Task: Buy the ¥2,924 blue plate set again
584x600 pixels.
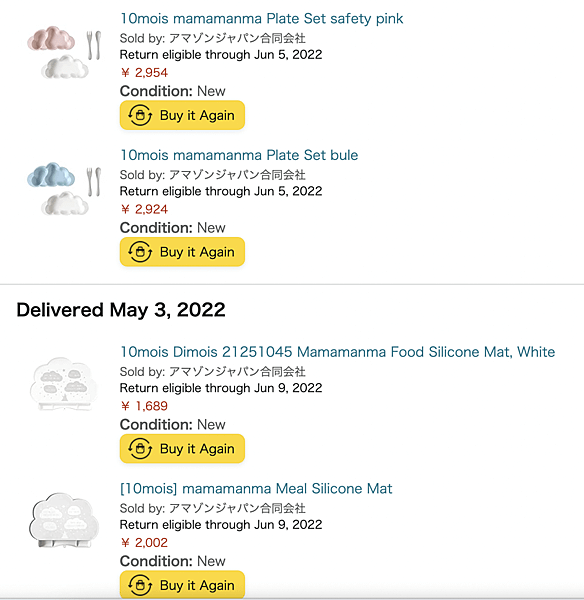Action: tap(182, 252)
